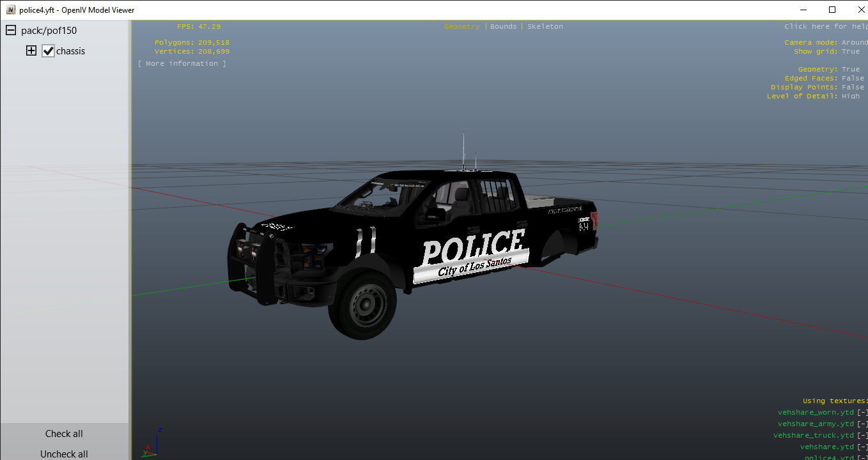Click the OpenIV app icon in title bar
Screen dimensions: 868x460
[10, 10]
